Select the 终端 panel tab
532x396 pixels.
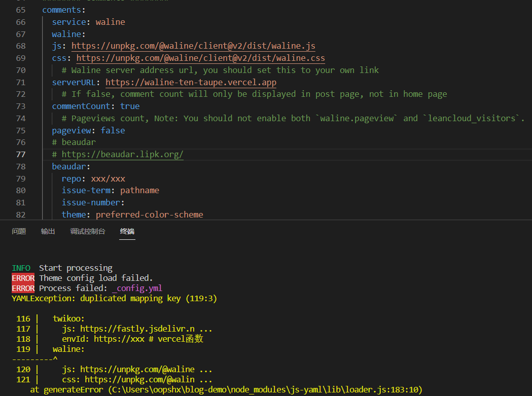(127, 231)
